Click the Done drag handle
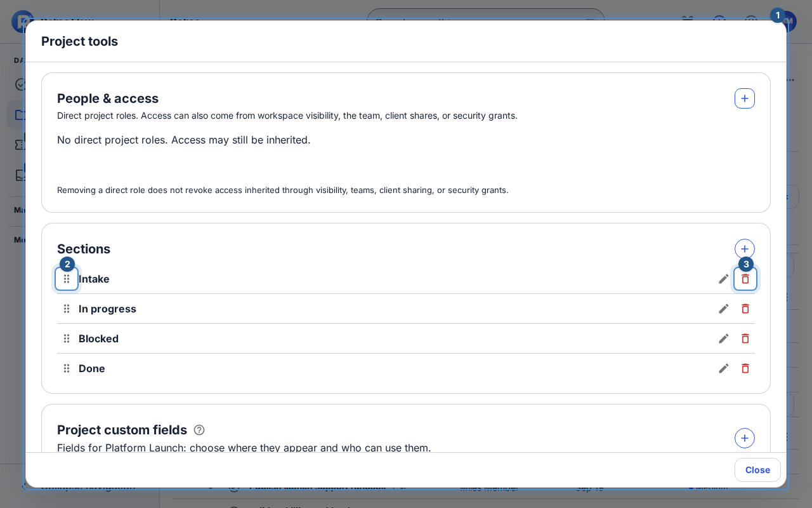The height and width of the screenshot is (508, 812). (x=67, y=368)
